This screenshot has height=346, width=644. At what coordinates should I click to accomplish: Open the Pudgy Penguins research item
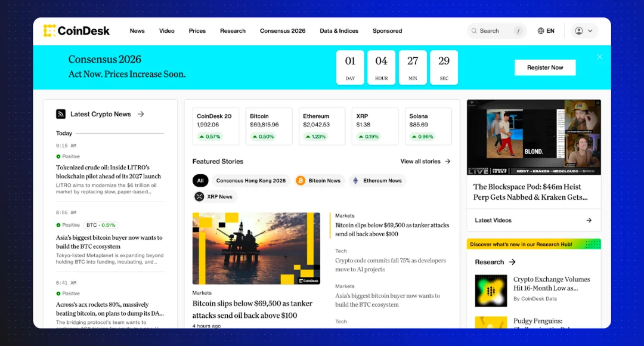click(538, 322)
